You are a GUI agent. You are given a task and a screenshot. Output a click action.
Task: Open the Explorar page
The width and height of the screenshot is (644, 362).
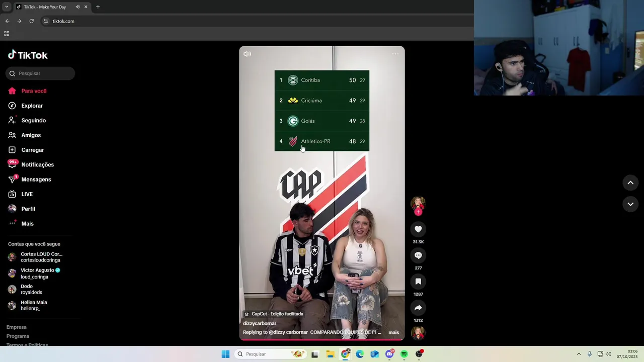point(26,106)
